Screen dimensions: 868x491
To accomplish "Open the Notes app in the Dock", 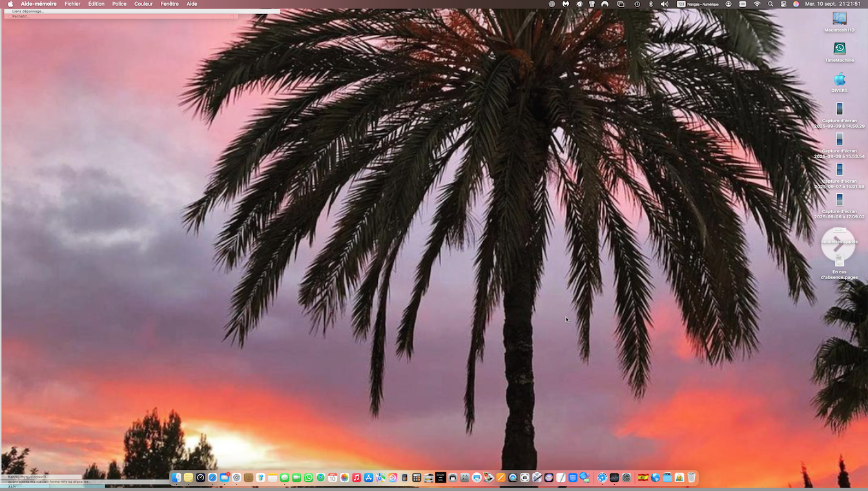I will click(273, 477).
